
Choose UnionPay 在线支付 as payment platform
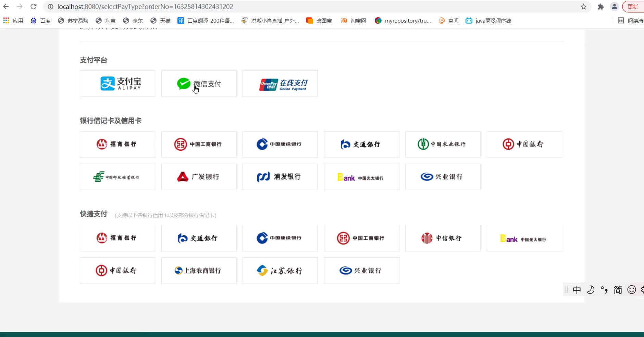(280, 84)
